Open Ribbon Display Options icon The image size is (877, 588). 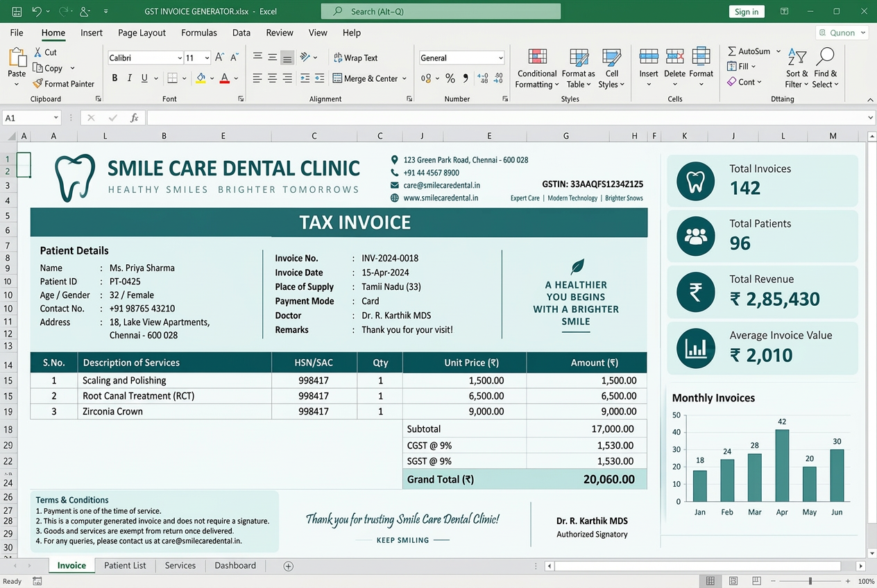784,11
